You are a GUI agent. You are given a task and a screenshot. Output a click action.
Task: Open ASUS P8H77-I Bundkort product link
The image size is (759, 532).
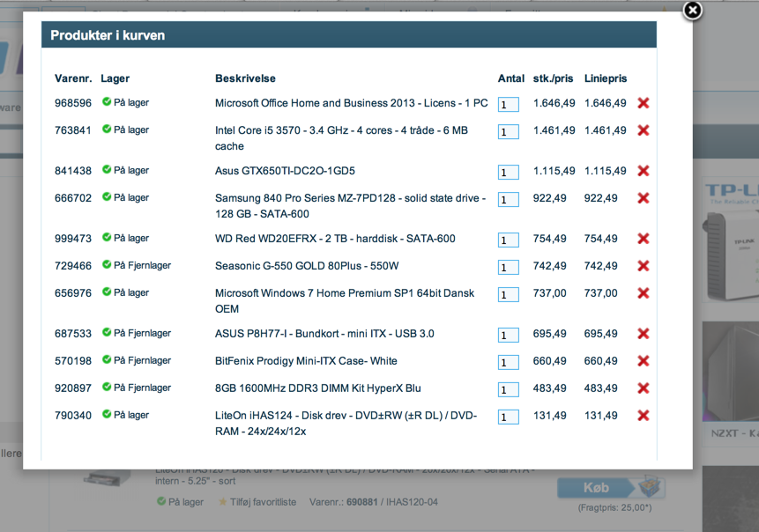[x=324, y=334]
